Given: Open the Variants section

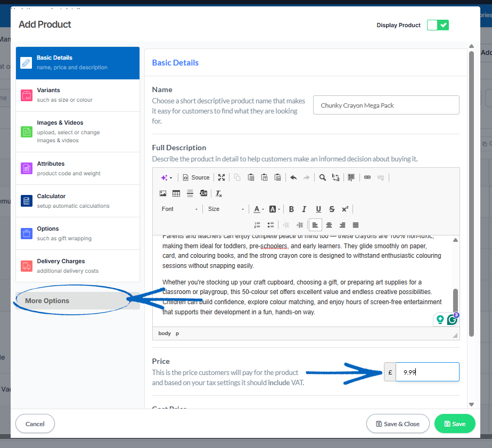Looking at the screenshot, I should (x=78, y=95).
